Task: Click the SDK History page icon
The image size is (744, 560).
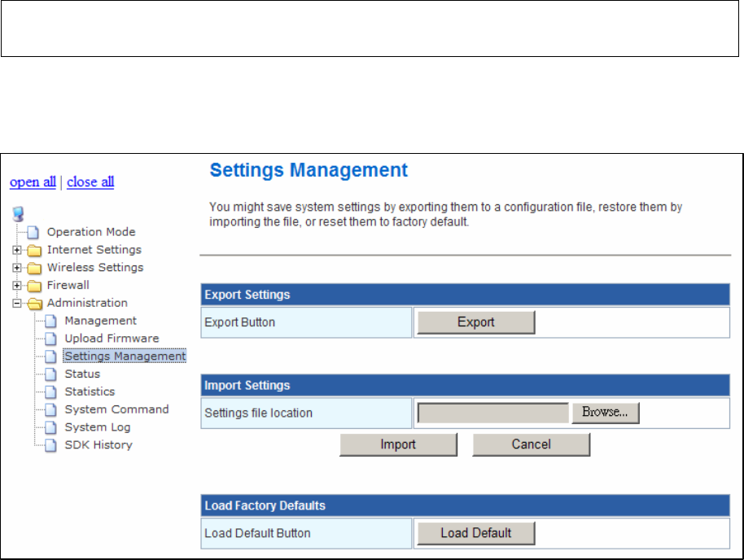Action: tap(50, 445)
